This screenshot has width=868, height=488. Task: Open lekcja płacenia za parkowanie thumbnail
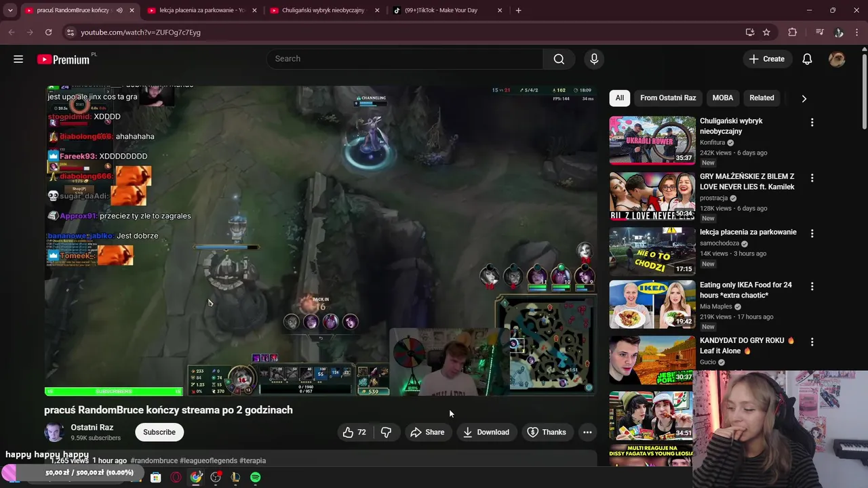coord(652,251)
